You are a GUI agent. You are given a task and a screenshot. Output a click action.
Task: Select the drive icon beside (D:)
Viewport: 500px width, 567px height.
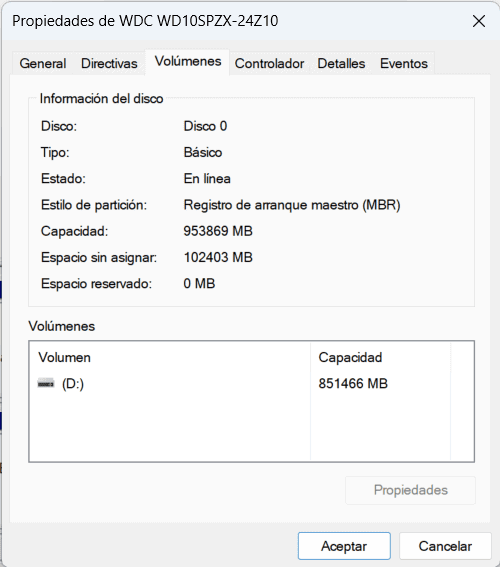click(x=46, y=383)
